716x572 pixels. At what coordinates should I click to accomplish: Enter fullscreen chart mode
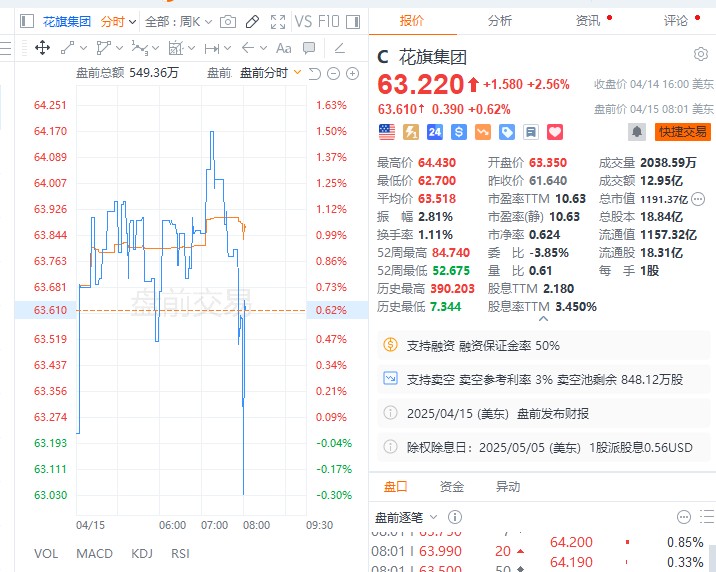pos(278,21)
